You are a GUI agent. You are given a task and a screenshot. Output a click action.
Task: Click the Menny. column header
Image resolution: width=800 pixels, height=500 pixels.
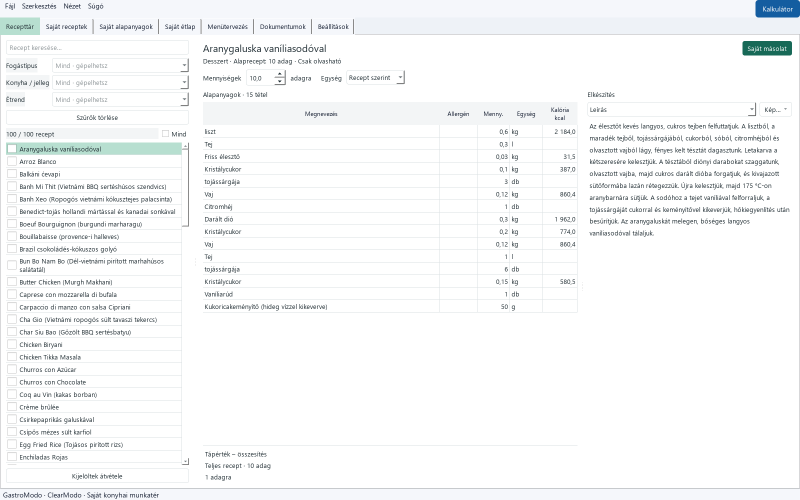pyautogui.click(x=493, y=114)
